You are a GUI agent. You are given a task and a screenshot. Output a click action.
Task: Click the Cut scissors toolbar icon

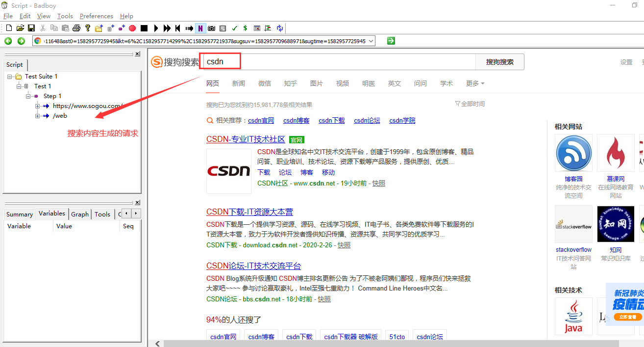43,28
